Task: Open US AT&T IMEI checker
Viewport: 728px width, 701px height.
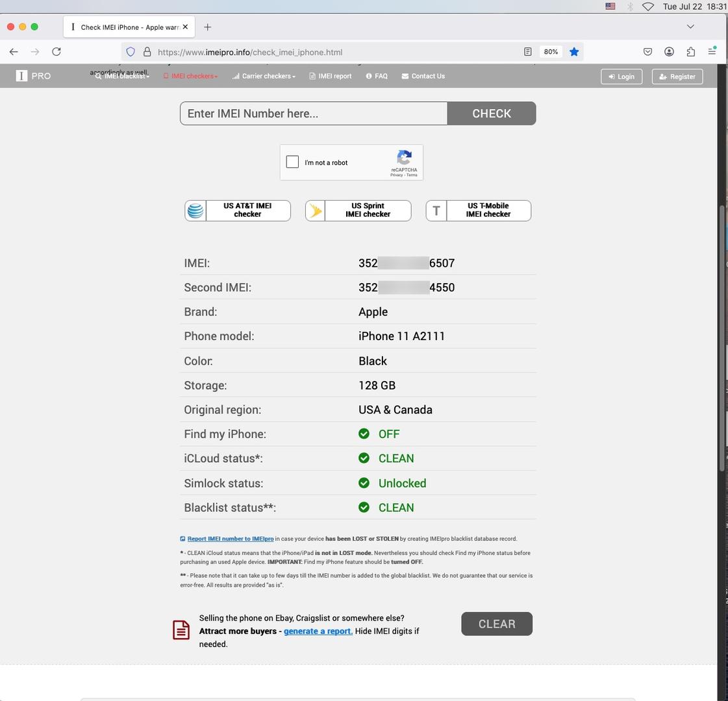Action: [x=238, y=211]
